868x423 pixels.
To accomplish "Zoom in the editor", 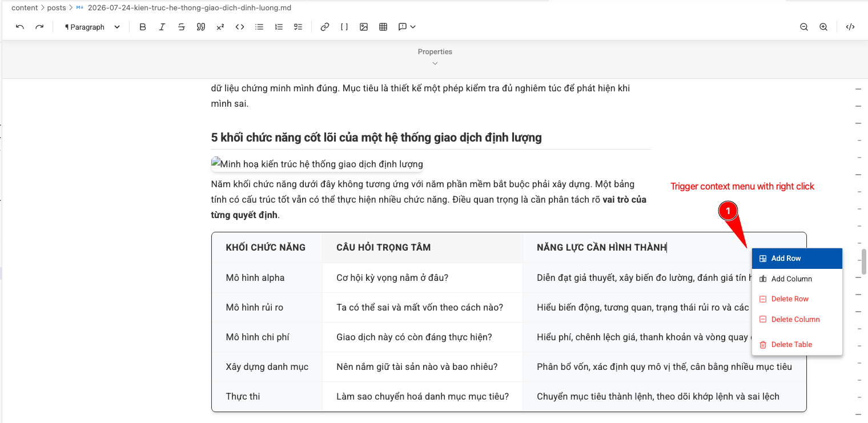I will pyautogui.click(x=823, y=27).
